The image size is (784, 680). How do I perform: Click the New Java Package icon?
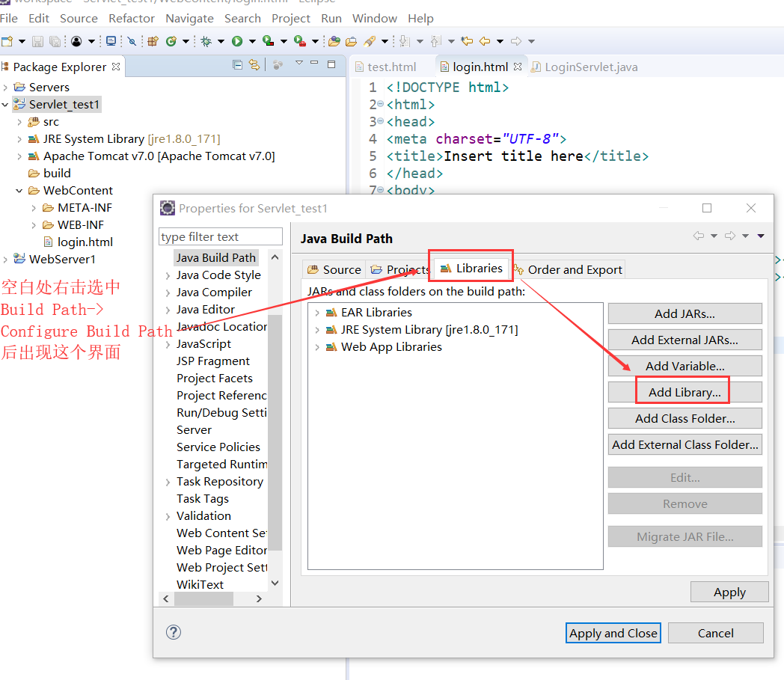pos(153,41)
